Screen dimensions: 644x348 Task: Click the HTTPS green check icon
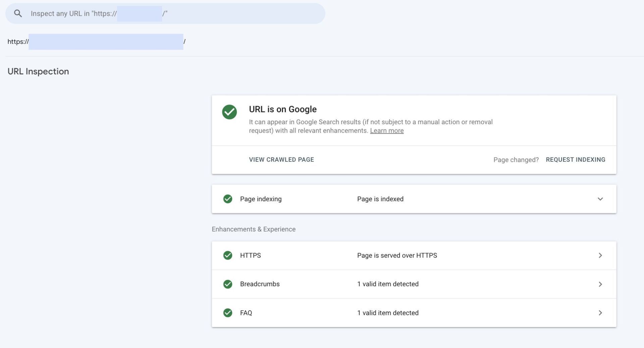click(228, 255)
